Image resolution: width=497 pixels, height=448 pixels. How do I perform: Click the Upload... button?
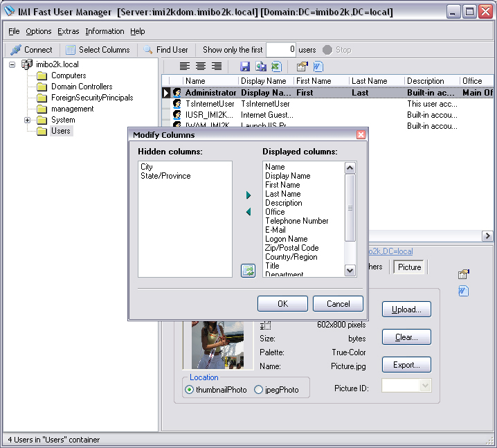pos(406,309)
